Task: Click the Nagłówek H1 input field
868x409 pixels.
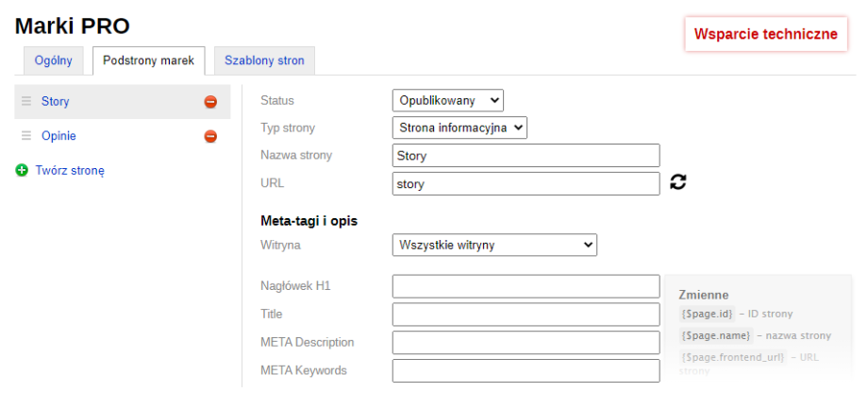Action: tap(526, 286)
